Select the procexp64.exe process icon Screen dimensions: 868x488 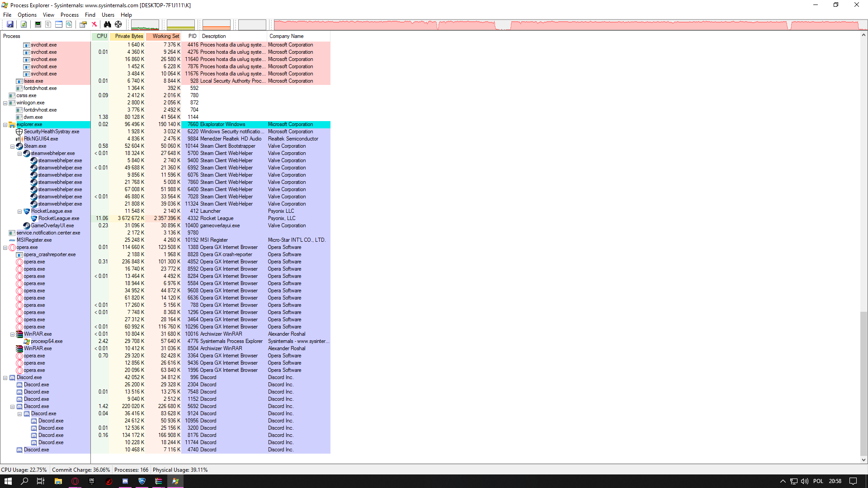(x=27, y=342)
